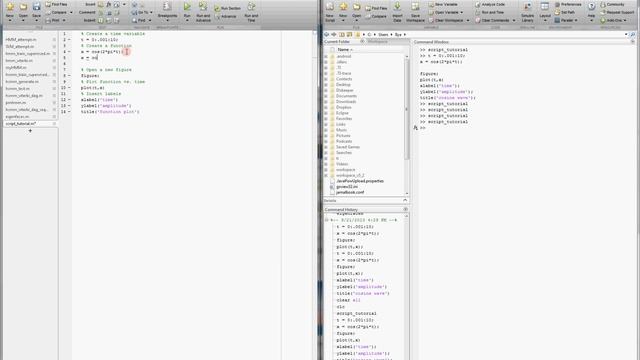Click Run and Time in main toolbar
Image resolution: width=640 pixels, height=360 pixels.
(490, 12)
